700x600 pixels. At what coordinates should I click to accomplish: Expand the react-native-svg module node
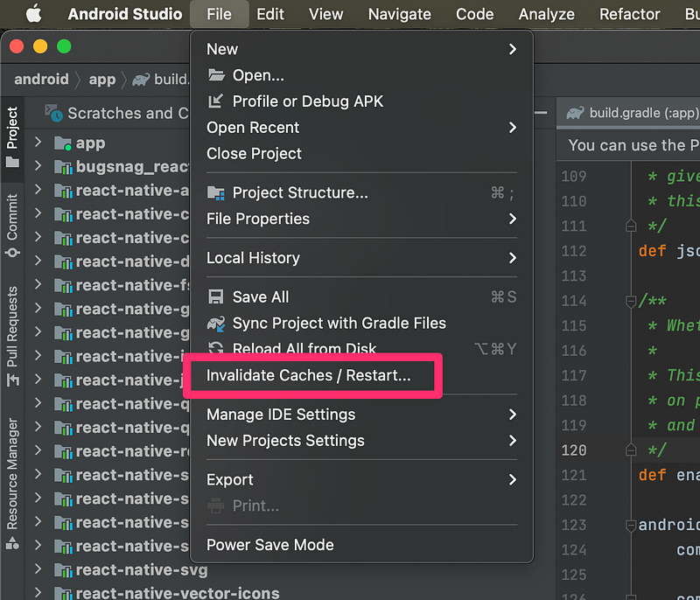pos(38,570)
